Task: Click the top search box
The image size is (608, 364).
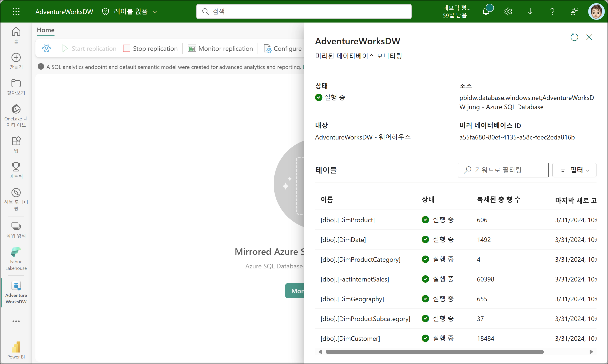Action: point(304,11)
